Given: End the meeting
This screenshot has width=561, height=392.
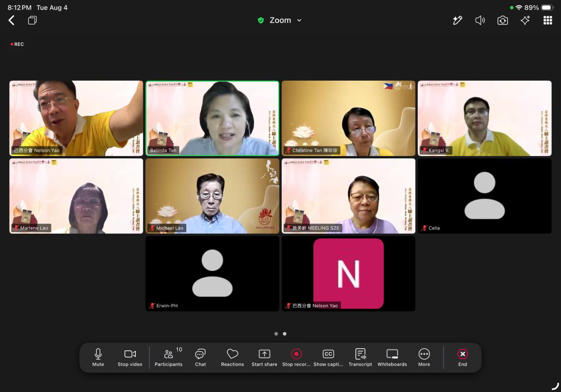Looking at the screenshot, I should pyautogui.click(x=463, y=357).
